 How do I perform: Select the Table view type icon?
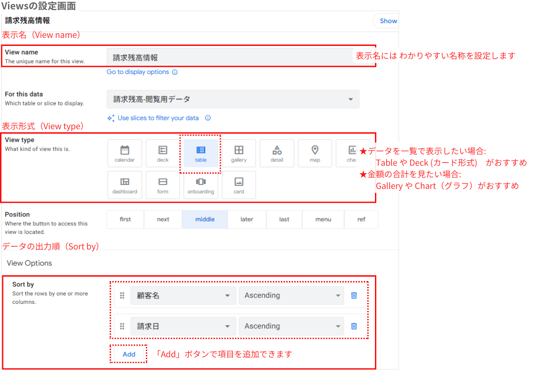click(x=201, y=153)
